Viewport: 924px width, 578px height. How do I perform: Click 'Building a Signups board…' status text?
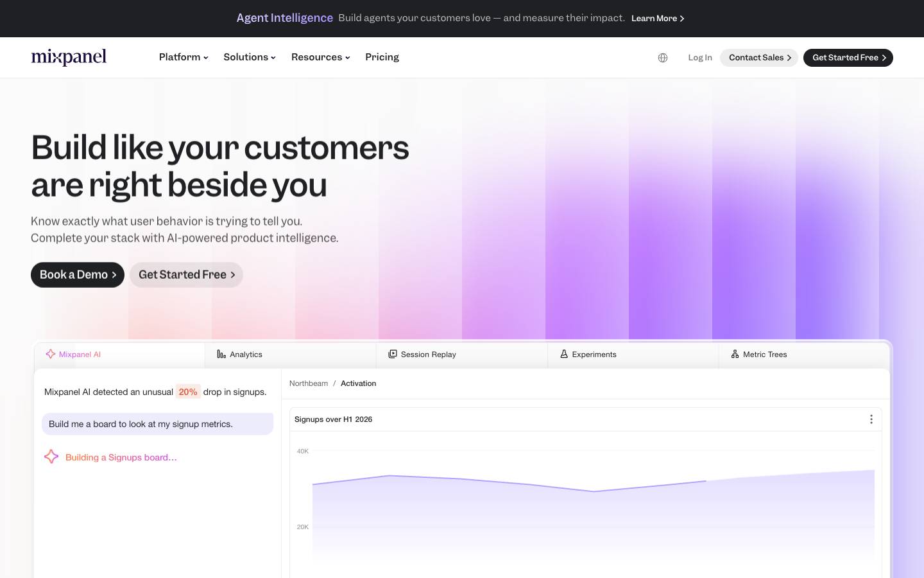pos(121,457)
